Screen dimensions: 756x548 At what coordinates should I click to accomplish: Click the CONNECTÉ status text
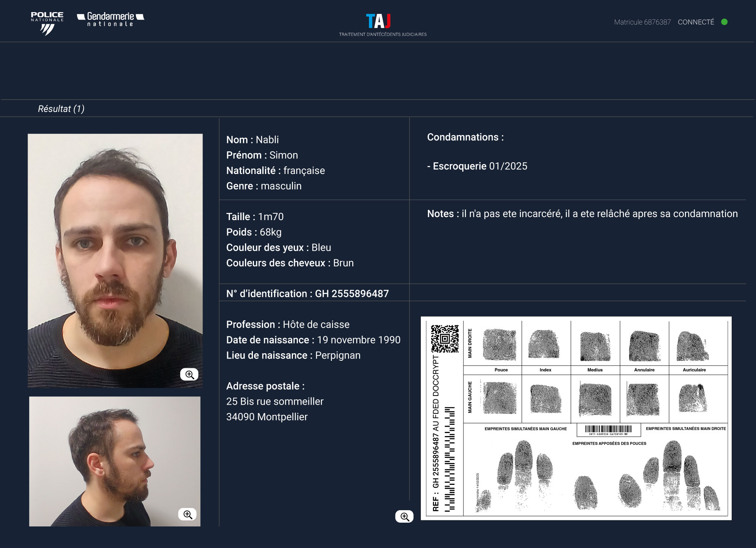(x=696, y=22)
